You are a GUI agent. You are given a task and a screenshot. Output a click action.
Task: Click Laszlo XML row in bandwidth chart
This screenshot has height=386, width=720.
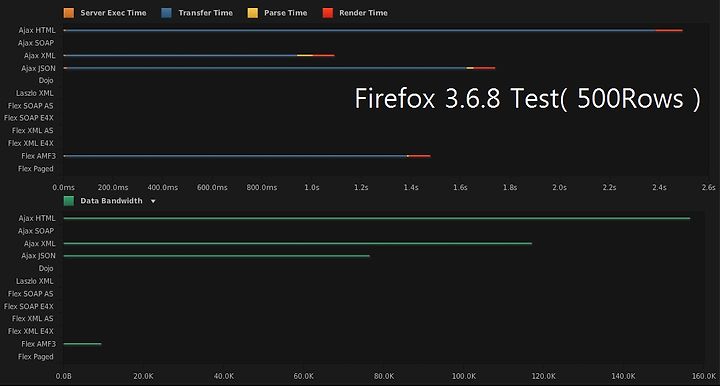[34, 281]
